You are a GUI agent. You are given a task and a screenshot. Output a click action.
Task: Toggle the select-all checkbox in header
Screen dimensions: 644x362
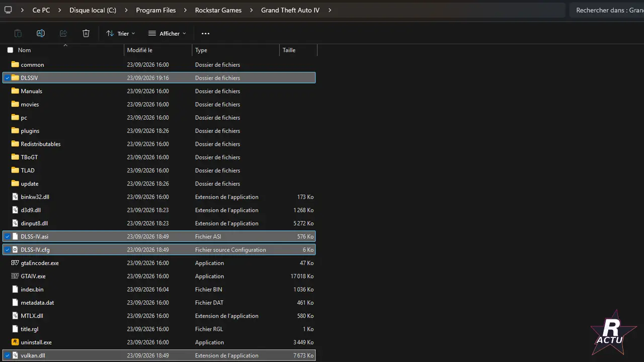point(10,50)
